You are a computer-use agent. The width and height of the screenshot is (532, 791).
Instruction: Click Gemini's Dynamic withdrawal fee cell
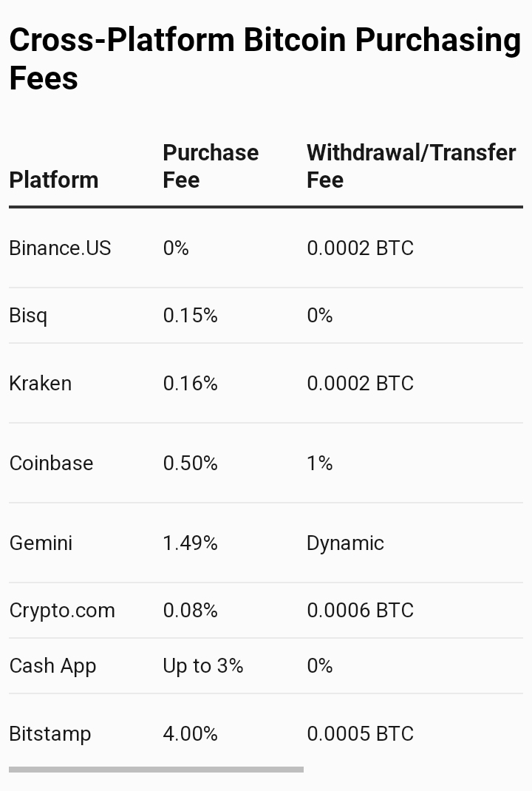pos(345,543)
